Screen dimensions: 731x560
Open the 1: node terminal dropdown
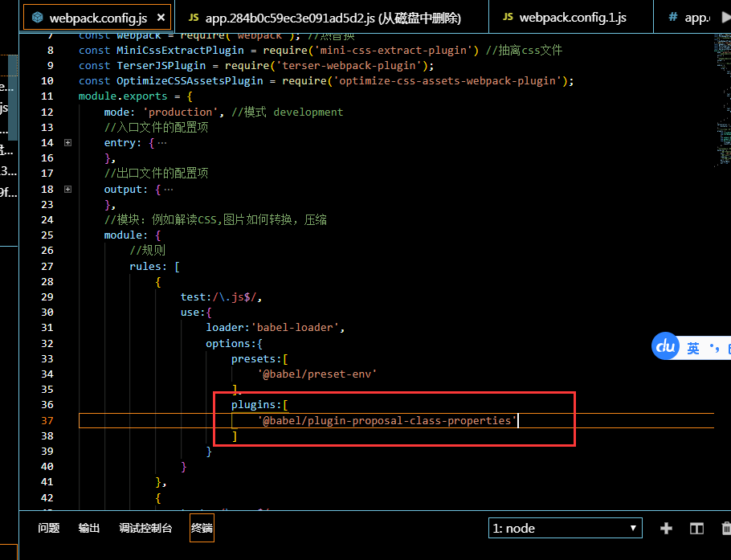(565, 528)
